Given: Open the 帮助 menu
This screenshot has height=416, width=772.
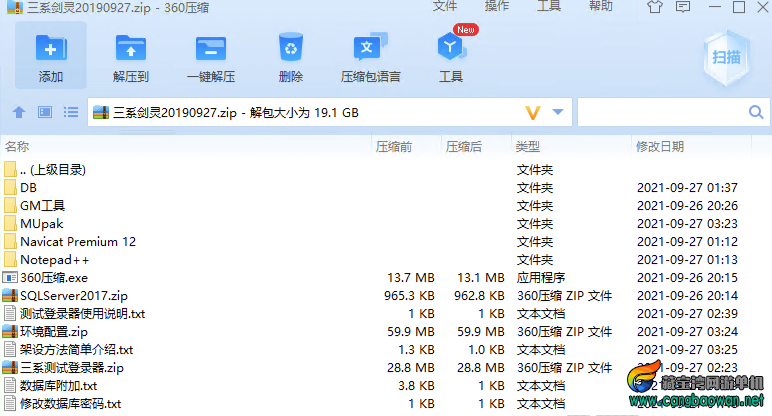Looking at the screenshot, I should [x=601, y=6].
